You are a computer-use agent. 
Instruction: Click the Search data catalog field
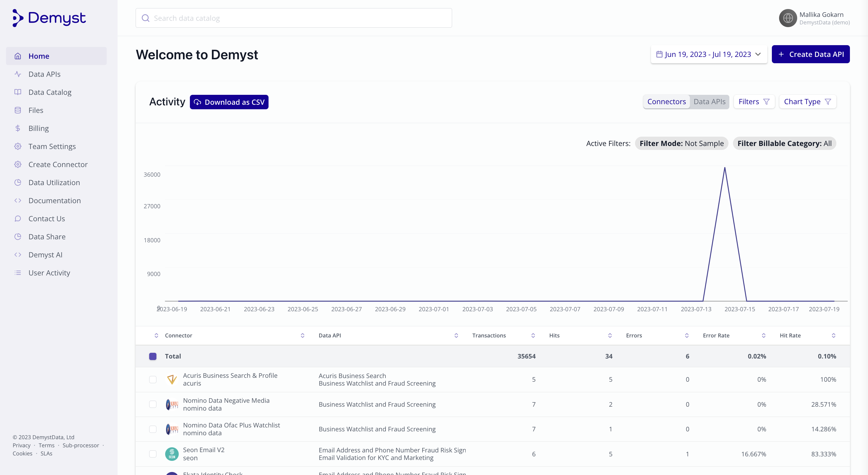(x=294, y=18)
